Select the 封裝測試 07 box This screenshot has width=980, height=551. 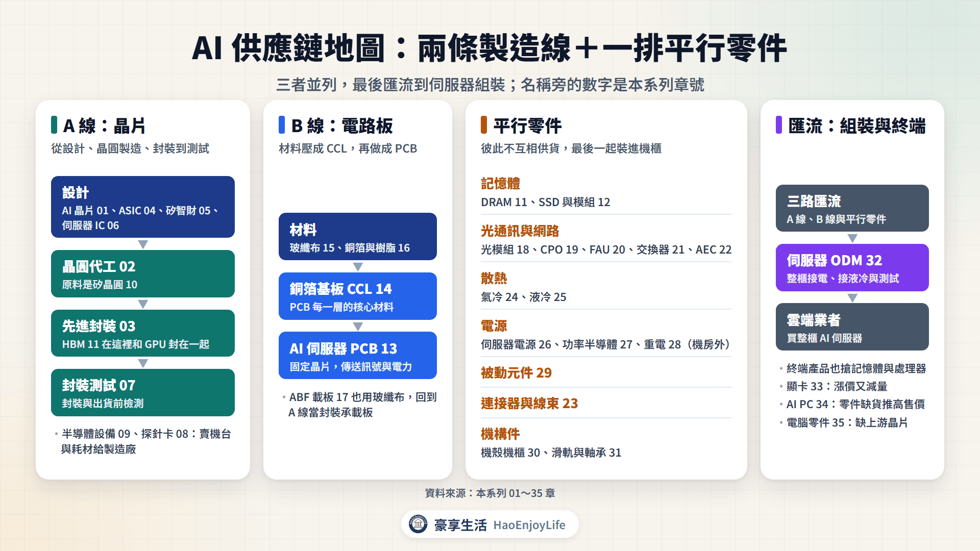pos(143,393)
